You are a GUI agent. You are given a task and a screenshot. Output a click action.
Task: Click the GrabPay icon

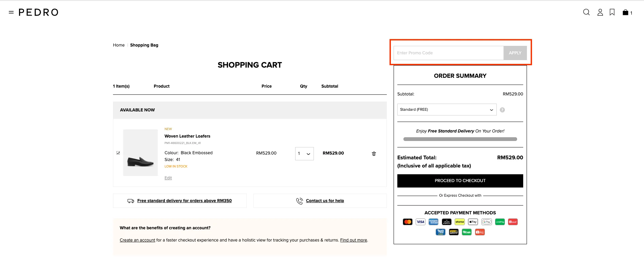pyautogui.click(x=500, y=222)
